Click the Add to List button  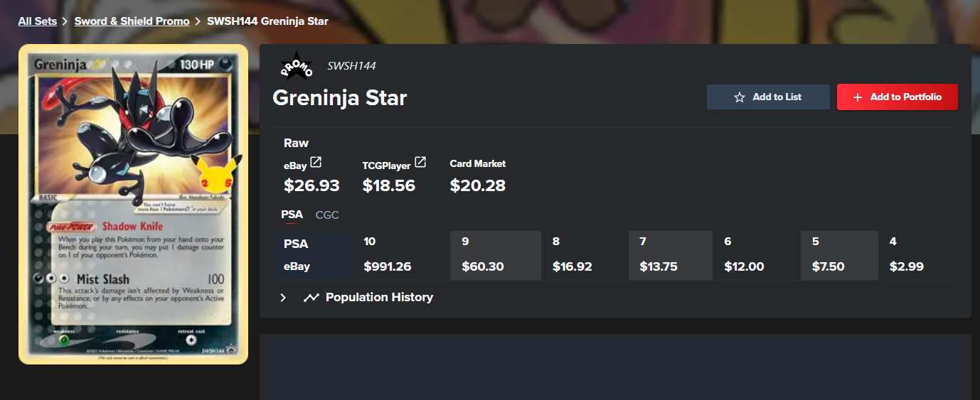pos(768,97)
